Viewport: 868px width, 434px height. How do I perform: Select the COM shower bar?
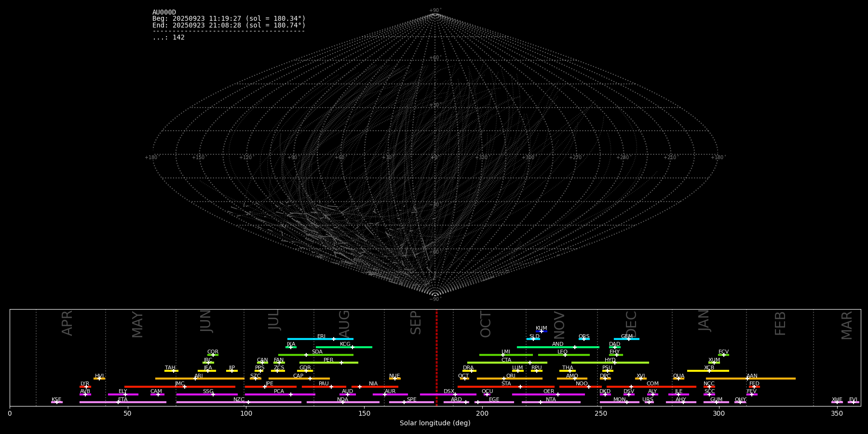pyautogui.click(x=651, y=387)
